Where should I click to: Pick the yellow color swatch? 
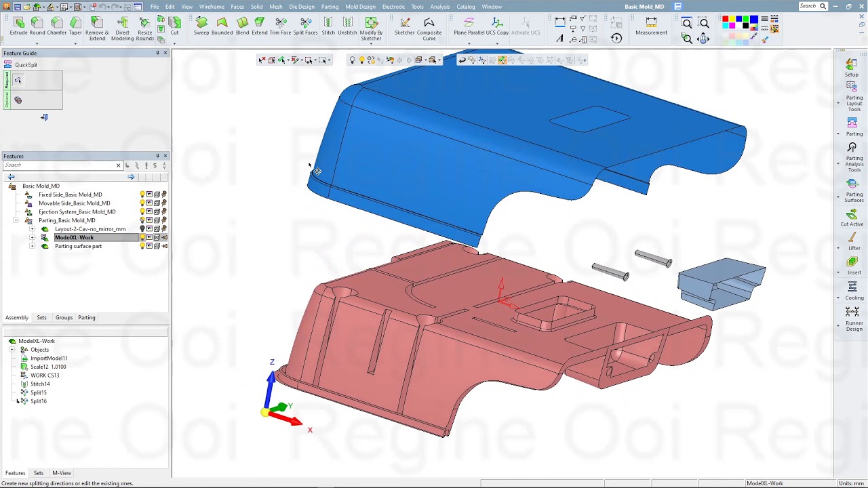coord(732,20)
